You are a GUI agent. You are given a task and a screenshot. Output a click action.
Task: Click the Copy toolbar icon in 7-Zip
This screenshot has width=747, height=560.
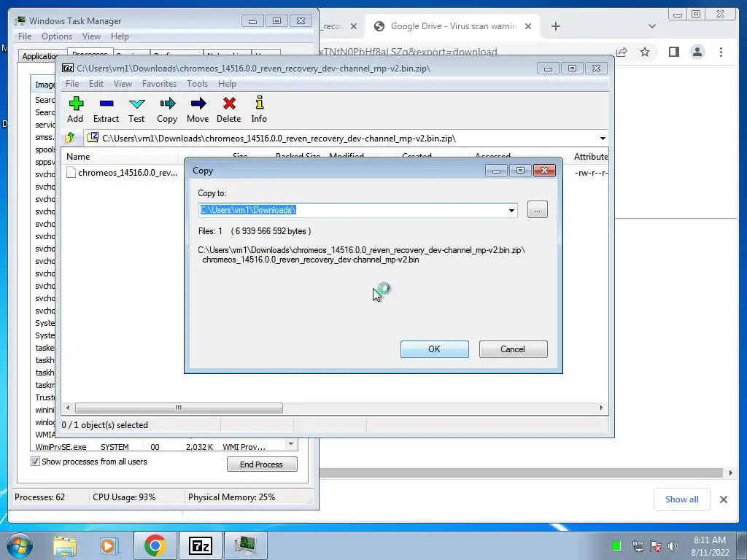click(x=167, y=109)
